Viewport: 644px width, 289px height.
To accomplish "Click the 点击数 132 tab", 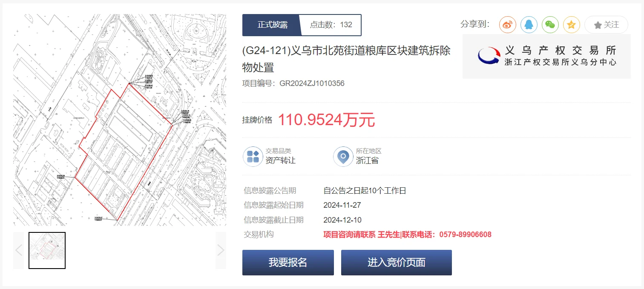I will point(331,25).
